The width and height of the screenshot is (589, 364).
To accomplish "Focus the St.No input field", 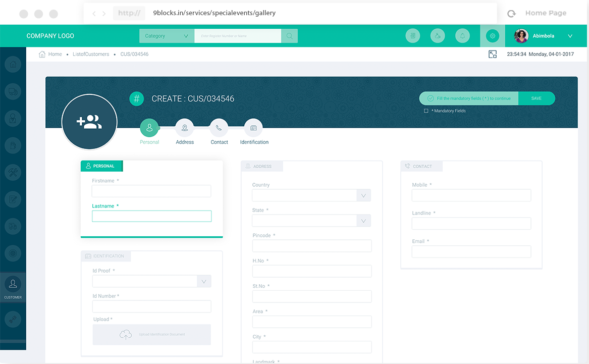I will pos(312,296).
